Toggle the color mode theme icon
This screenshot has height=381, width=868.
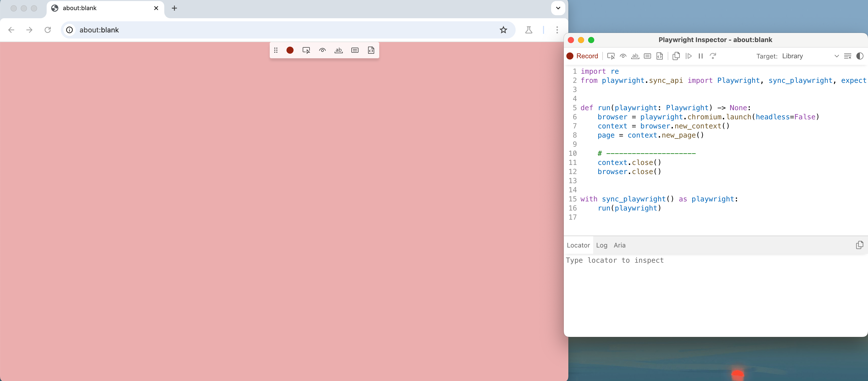point(860,56)
